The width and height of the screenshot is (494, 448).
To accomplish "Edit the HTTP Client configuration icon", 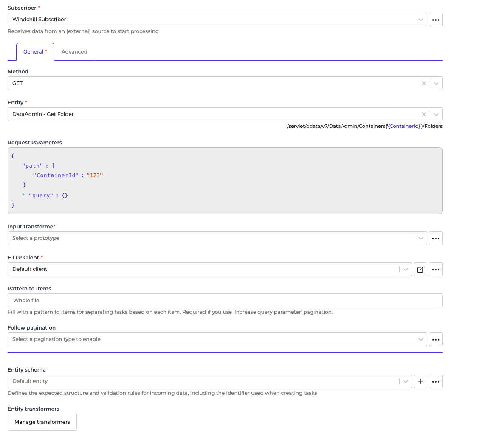I will point(420,269).
